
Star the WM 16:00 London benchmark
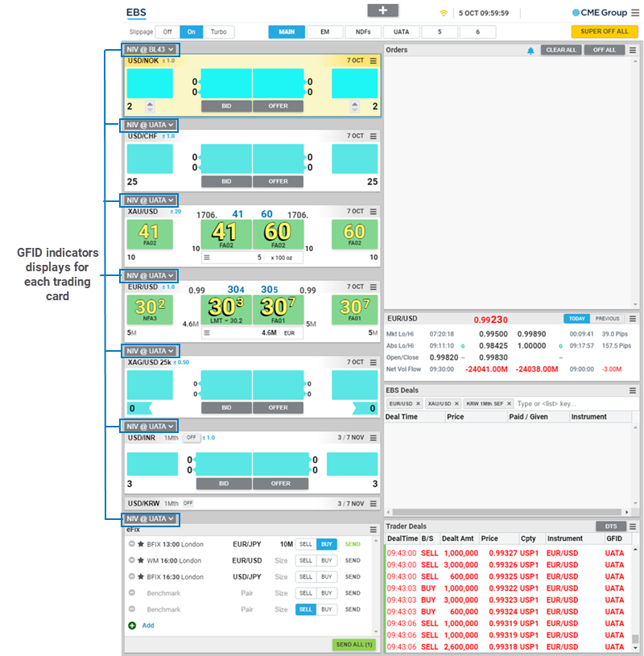[141, 560]
